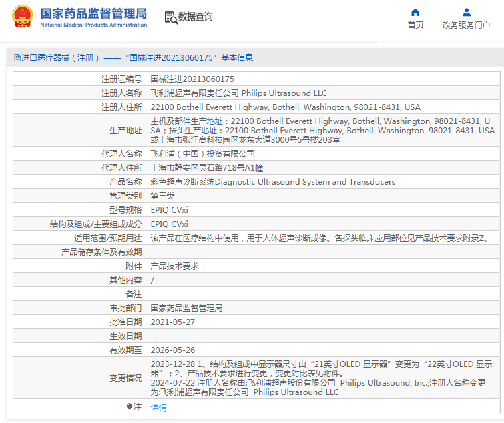Screen dimensions: 504x423
Task: Click the 变更情况 label
Action: pyautogui.click(x=125, y=378)
